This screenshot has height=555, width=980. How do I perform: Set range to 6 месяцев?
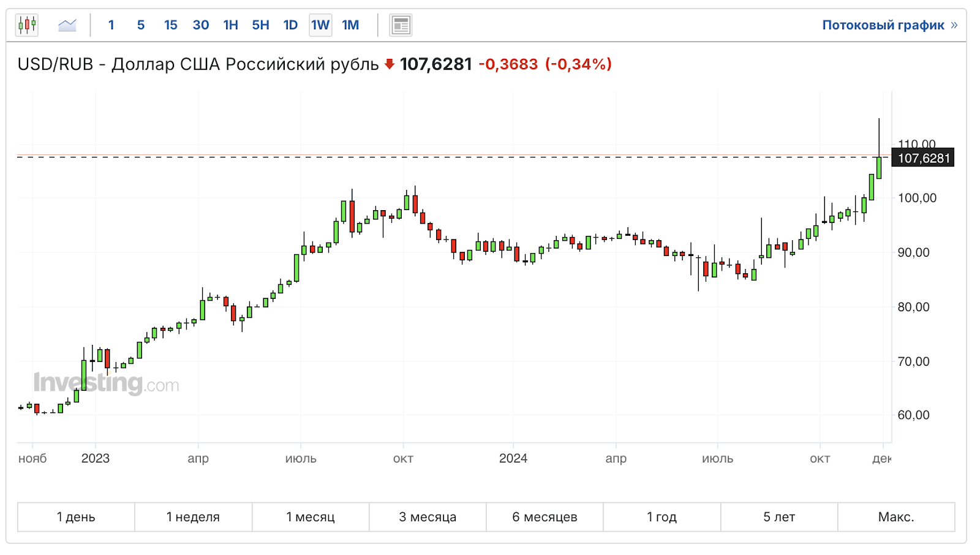(x=545, y=517)
